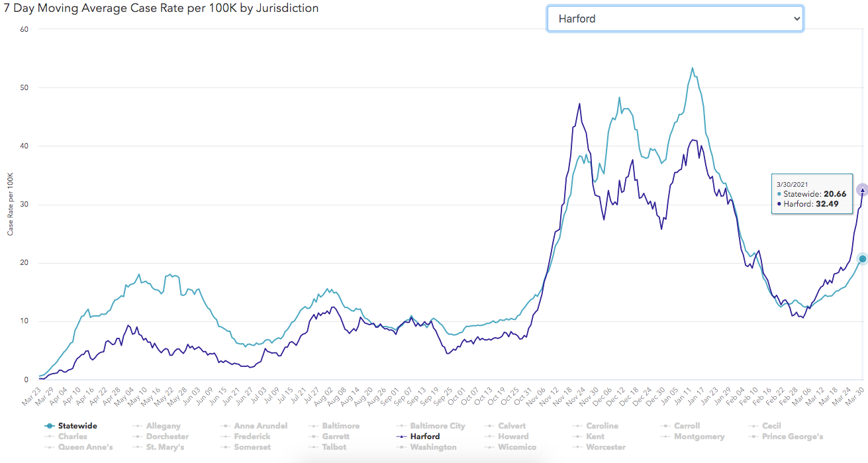868x463 pixels.
Task: Click the Calvert legend entry
Action: [512, 426]
